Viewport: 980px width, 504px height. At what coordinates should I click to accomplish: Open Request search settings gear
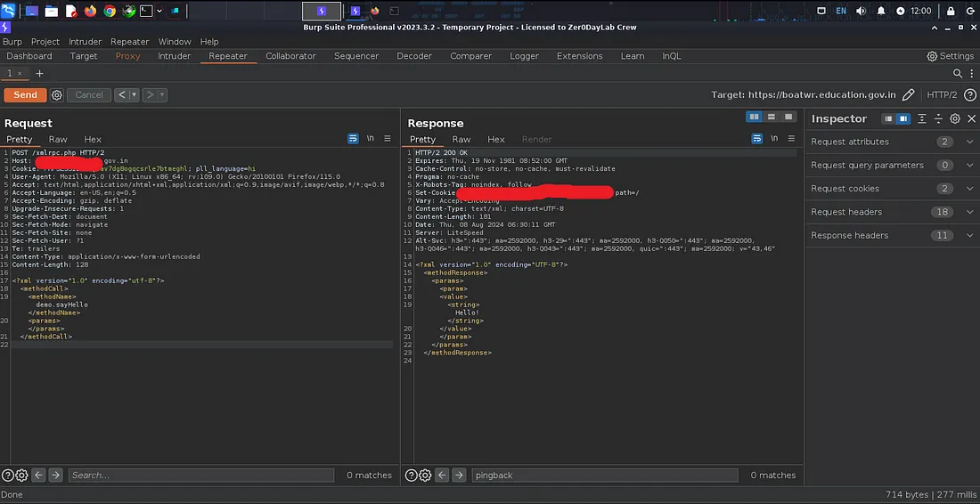(x=21, y=476)
